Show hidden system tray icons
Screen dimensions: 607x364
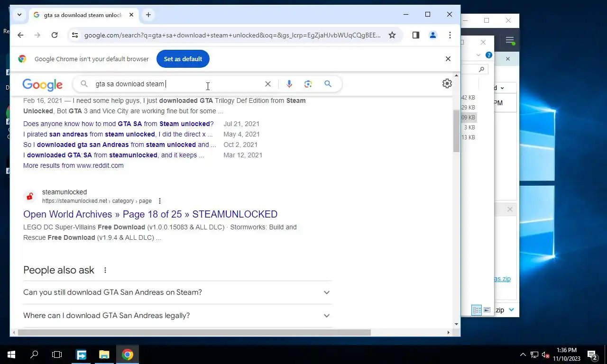pos(523,355)
